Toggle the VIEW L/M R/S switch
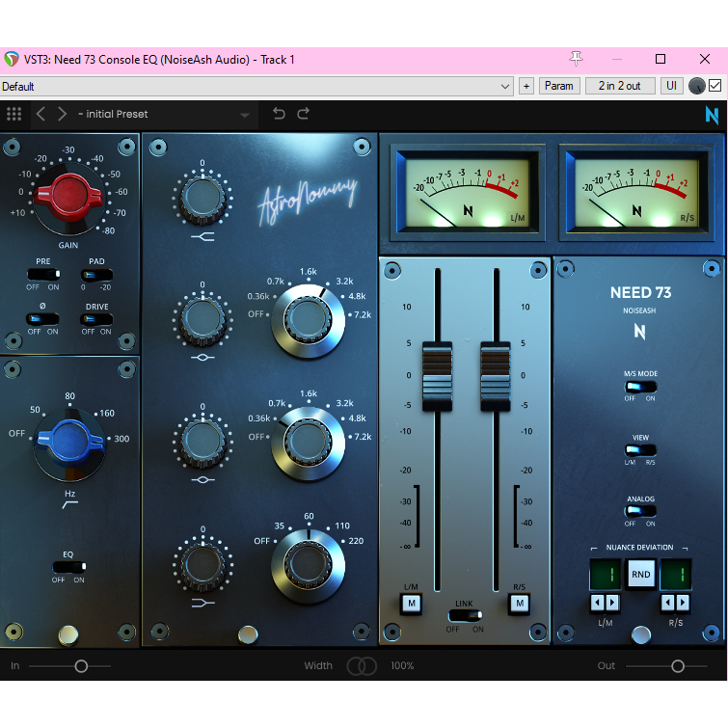Screen dimensions: 728x728 point(640,450)
